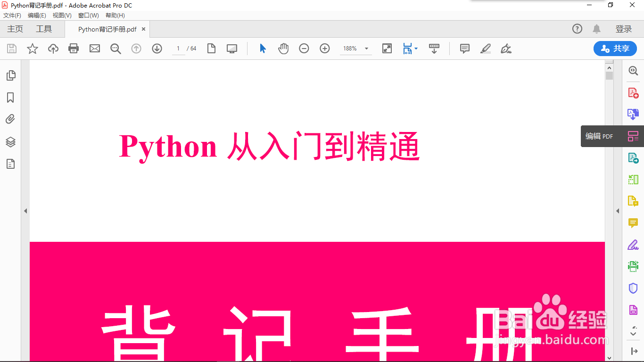The height and width of the screenshot is (362, 644).
Task: Click the 共享 button
Action: (615, 49)
